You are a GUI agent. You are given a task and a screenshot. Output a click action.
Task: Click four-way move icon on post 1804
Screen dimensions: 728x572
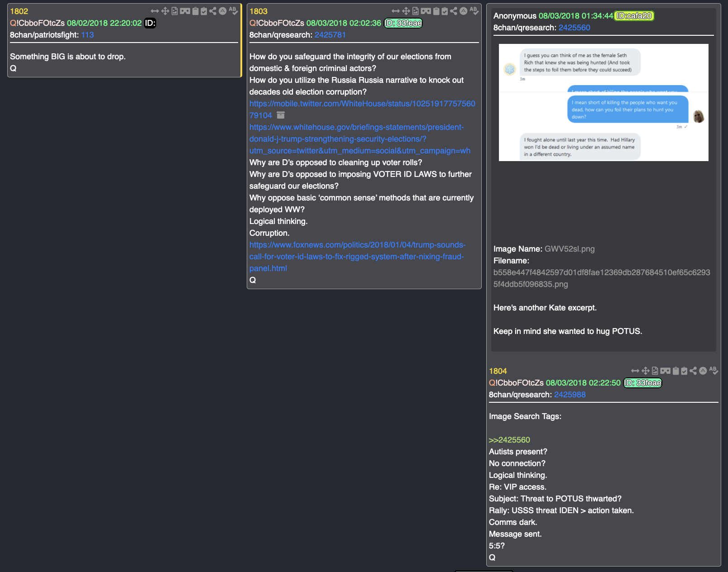click(x=646, y=371)
